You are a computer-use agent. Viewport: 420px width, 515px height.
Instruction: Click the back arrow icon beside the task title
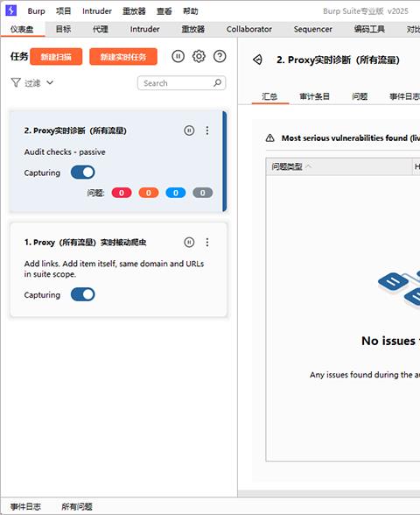(258, 60)
